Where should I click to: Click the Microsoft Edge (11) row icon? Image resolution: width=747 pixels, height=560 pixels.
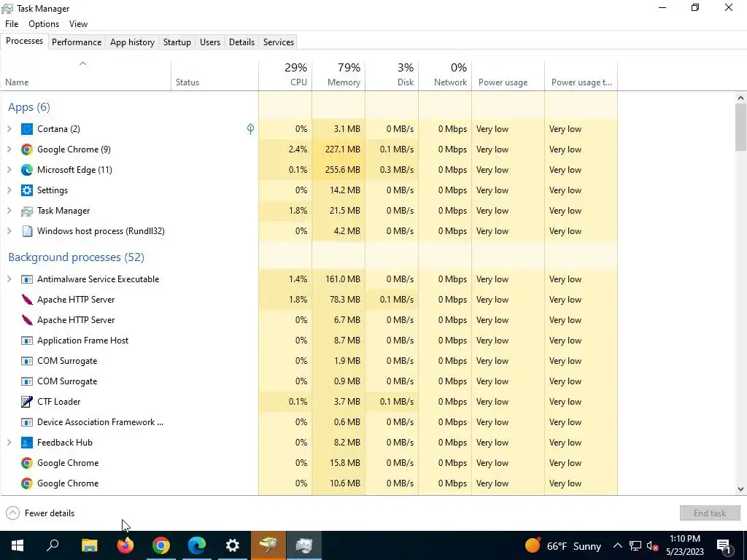(27, 170)
